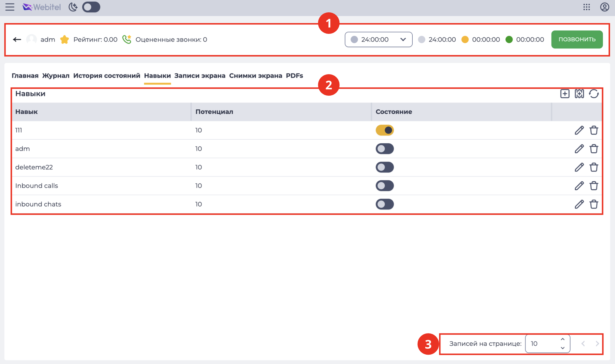Viewport: 615px width, 364px height.
Task: Switch to the Журнал tab
Action: [x=56, y=76]
